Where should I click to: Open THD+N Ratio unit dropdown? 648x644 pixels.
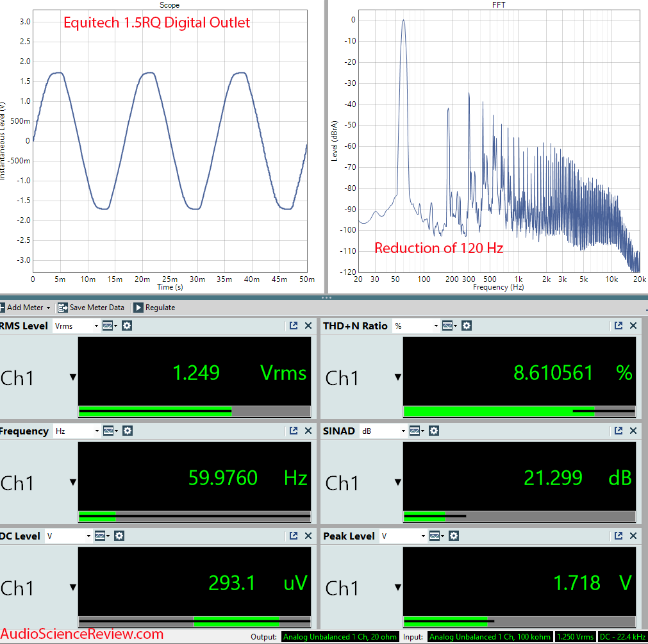(416, 326)
